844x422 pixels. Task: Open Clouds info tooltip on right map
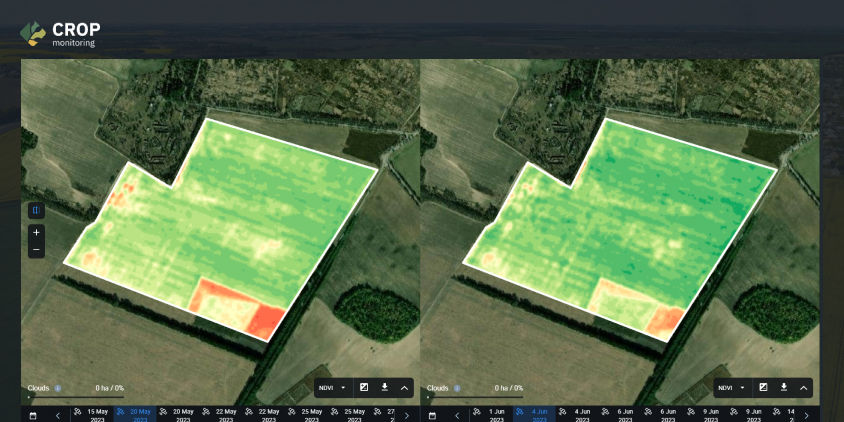pyautogui.click(x=457, y=388)
